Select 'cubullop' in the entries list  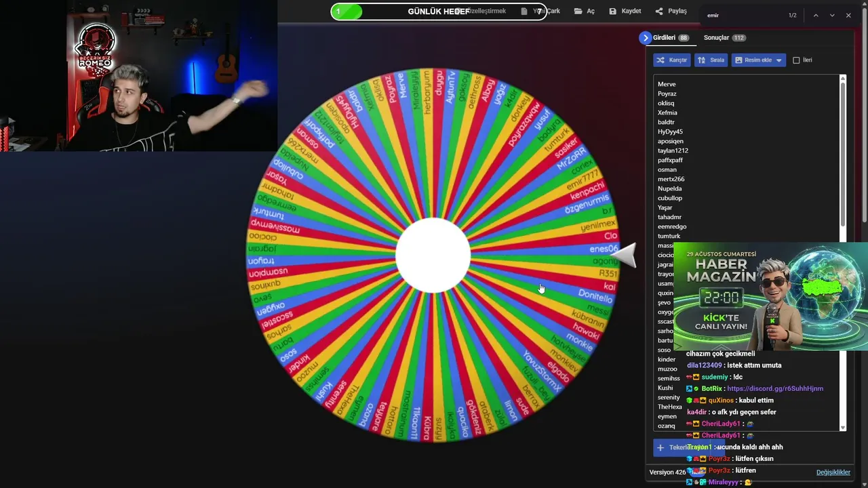(670, 199)
